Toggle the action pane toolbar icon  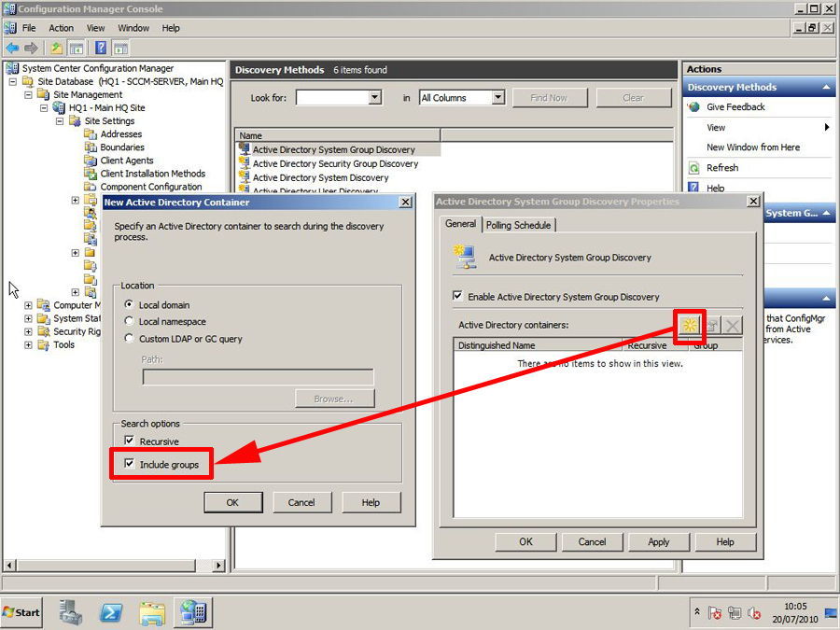click(x=120, y=49)
